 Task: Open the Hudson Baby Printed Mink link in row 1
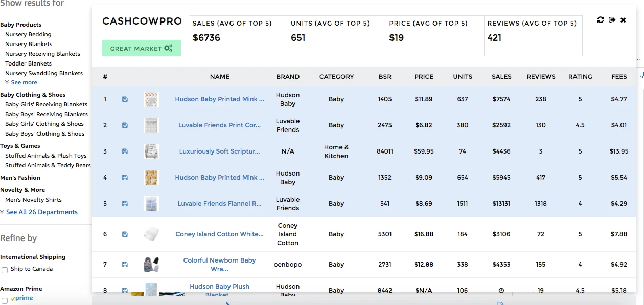[220, 99]
